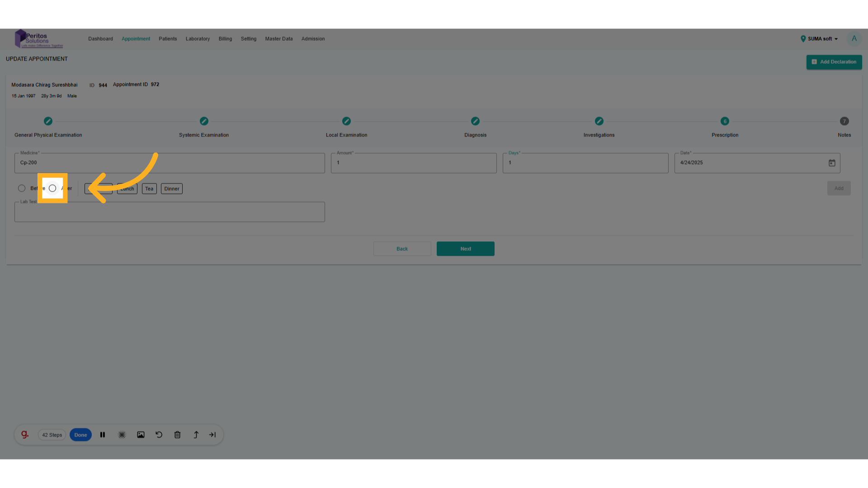
Task: Click the location pin icon near SUMA soft
Action: [803, 39]
